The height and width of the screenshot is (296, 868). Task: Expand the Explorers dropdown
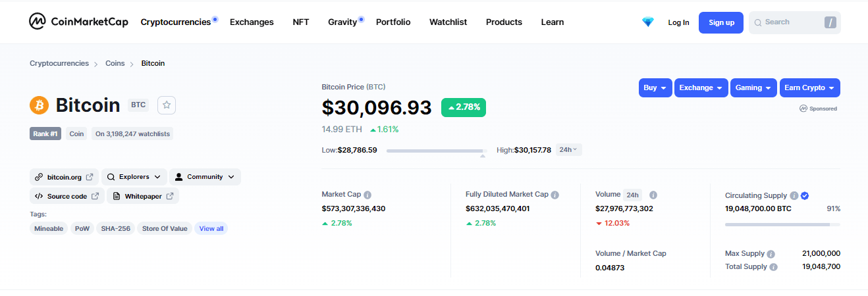click(x=134, y=177)
